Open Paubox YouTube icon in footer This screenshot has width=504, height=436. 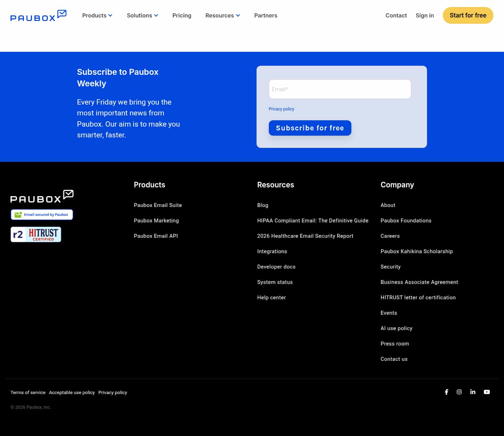click(487, 392)
